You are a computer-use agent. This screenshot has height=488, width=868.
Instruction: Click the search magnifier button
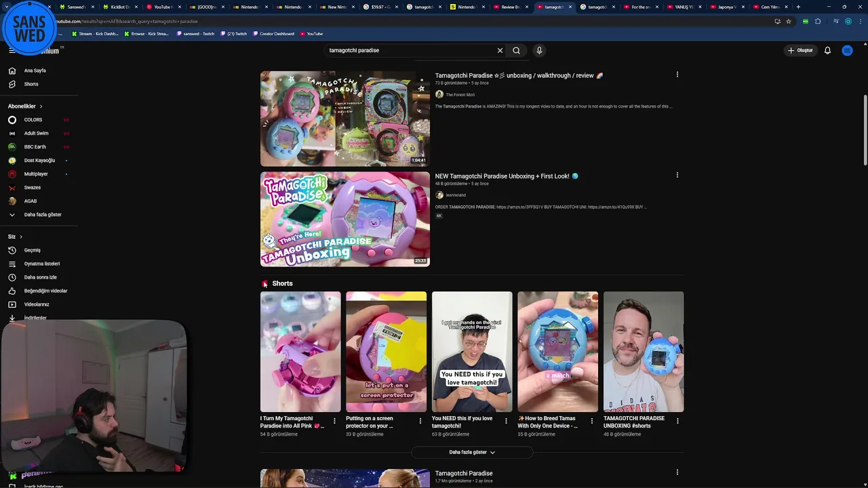click(517, 50)
